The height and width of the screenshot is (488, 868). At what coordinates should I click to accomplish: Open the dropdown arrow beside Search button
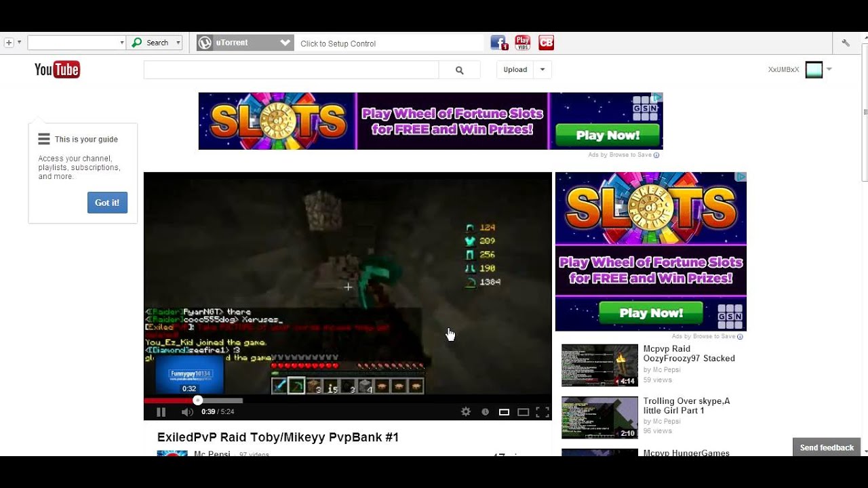tap(178, 43)
